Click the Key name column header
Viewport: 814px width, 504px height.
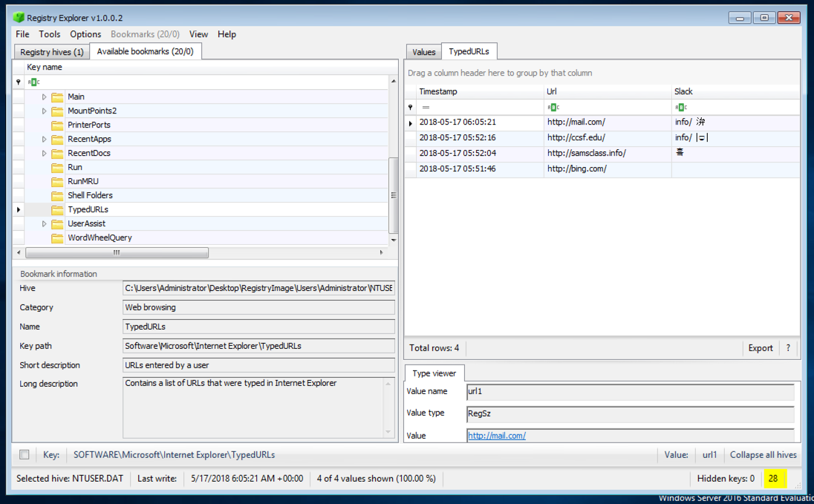[x=206, y=67]
